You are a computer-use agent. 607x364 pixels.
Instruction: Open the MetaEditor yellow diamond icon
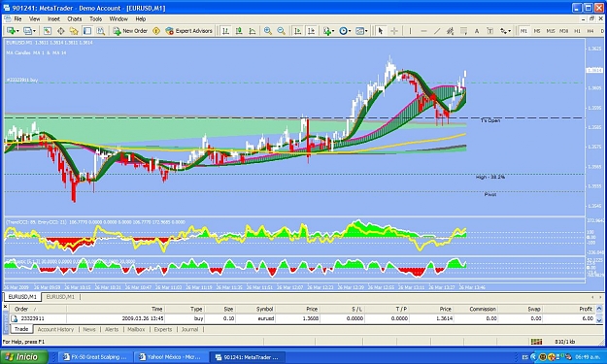[156, 31]
